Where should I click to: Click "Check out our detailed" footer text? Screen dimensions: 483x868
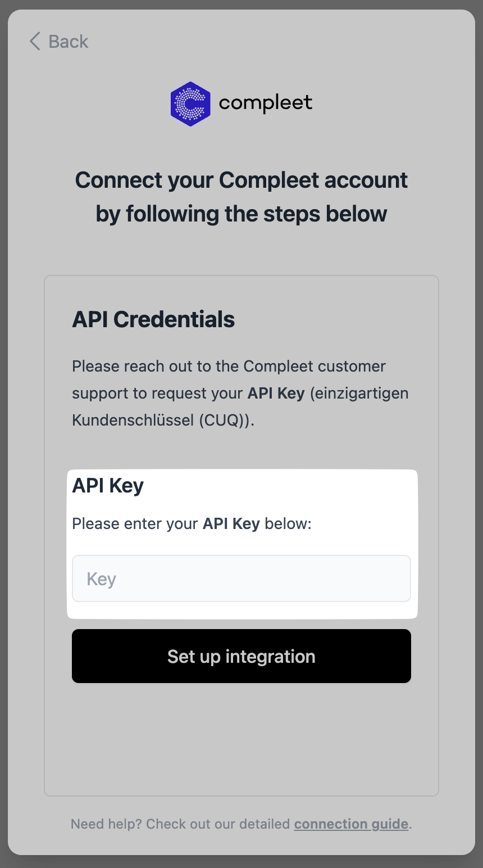pos(218,824)
